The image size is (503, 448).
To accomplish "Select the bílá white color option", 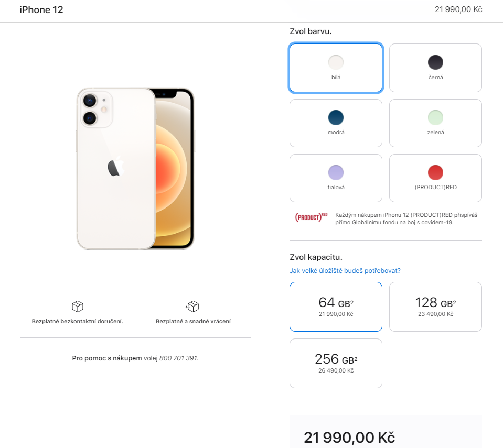I will 336,68.
